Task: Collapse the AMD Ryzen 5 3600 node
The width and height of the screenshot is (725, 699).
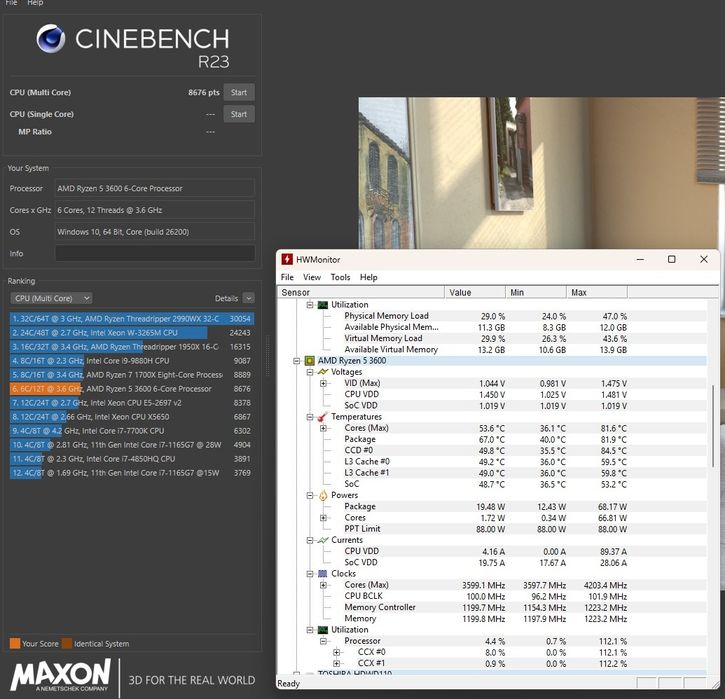Action: (297, 361)
